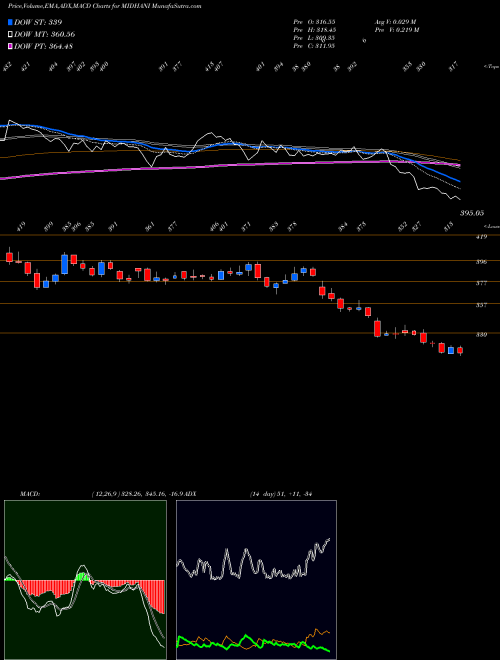Click the white DOW MT legend swatch
The height and width of the screenshot is (660, 500).
click(10, 34)
